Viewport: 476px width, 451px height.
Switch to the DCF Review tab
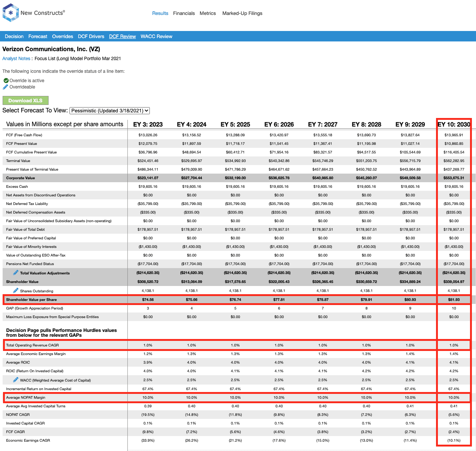(x=123, y=37)
